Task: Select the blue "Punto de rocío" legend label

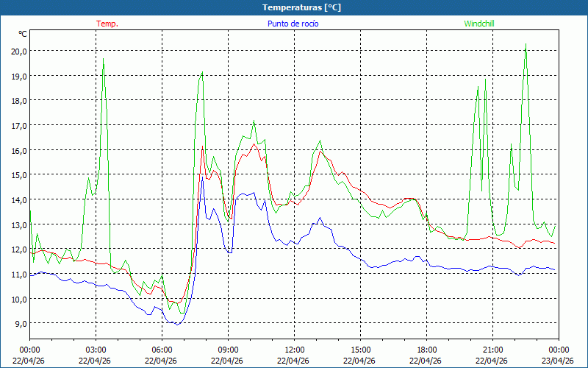Action: (292, 24)
